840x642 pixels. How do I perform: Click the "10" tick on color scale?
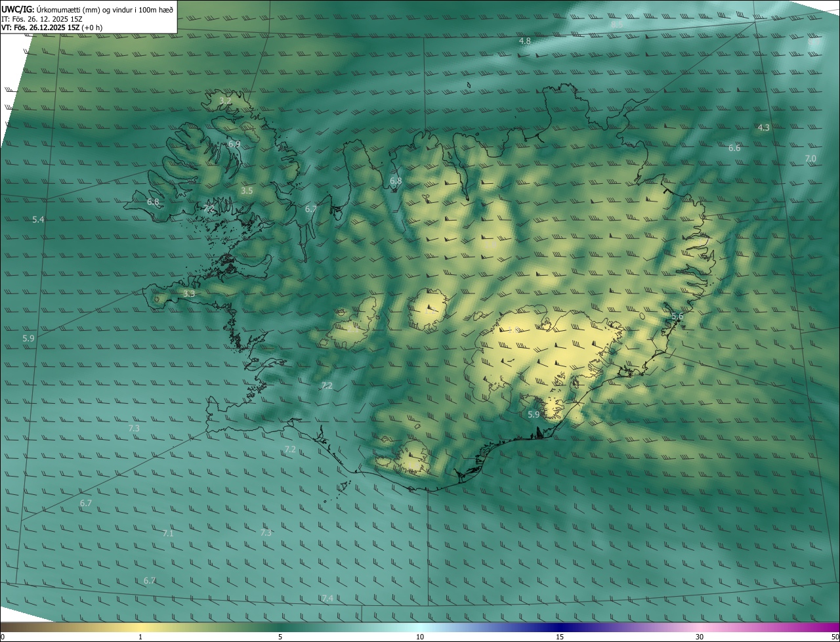[x=420, y=637]
